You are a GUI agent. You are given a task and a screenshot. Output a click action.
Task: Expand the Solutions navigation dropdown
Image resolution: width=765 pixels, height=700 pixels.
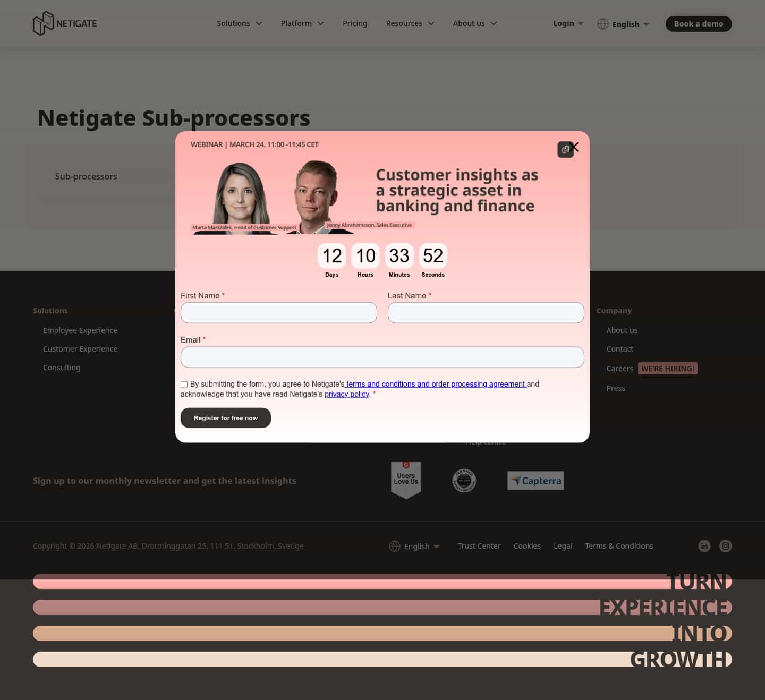pos(239,23)
